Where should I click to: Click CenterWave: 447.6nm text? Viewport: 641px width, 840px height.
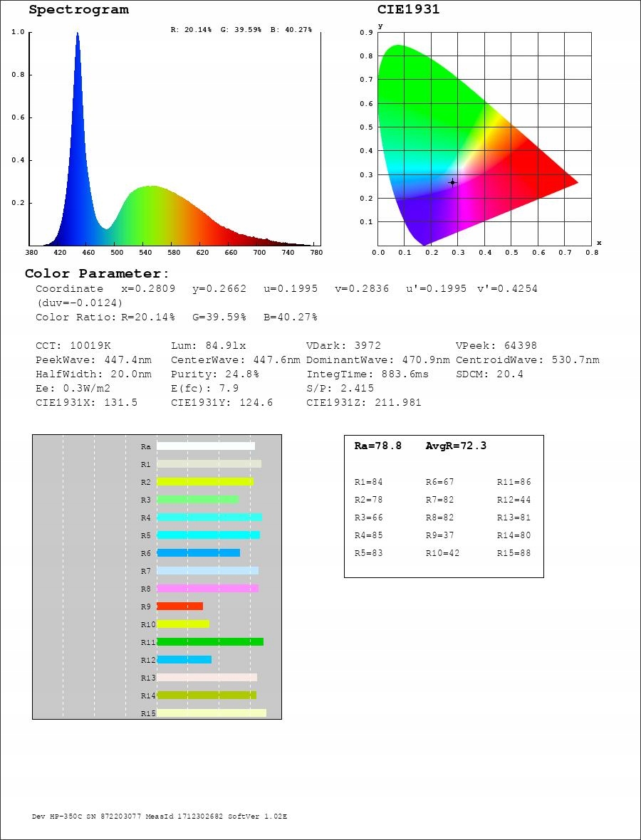click(x=236, y=360)
